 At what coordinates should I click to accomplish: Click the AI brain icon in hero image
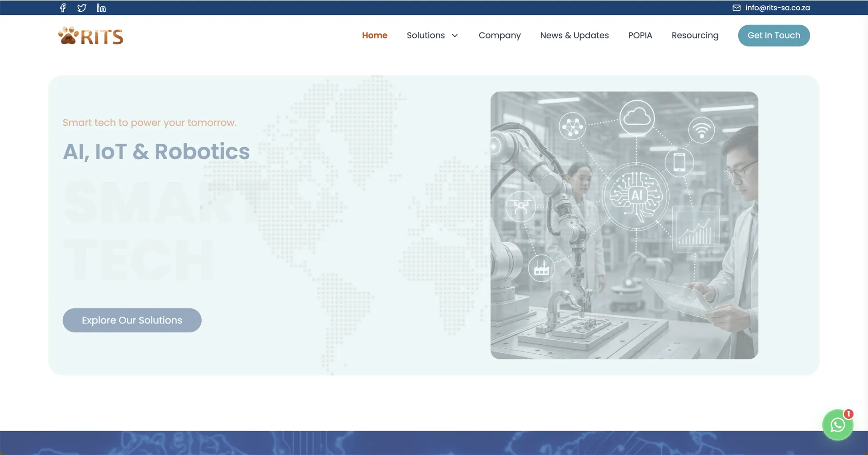(636, 195)
